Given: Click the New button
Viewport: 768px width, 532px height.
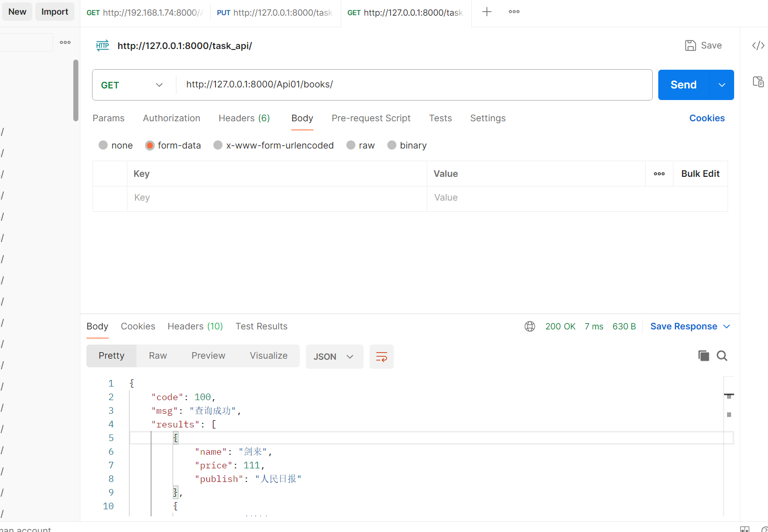Looking at the screenshot, I should 17,12.
